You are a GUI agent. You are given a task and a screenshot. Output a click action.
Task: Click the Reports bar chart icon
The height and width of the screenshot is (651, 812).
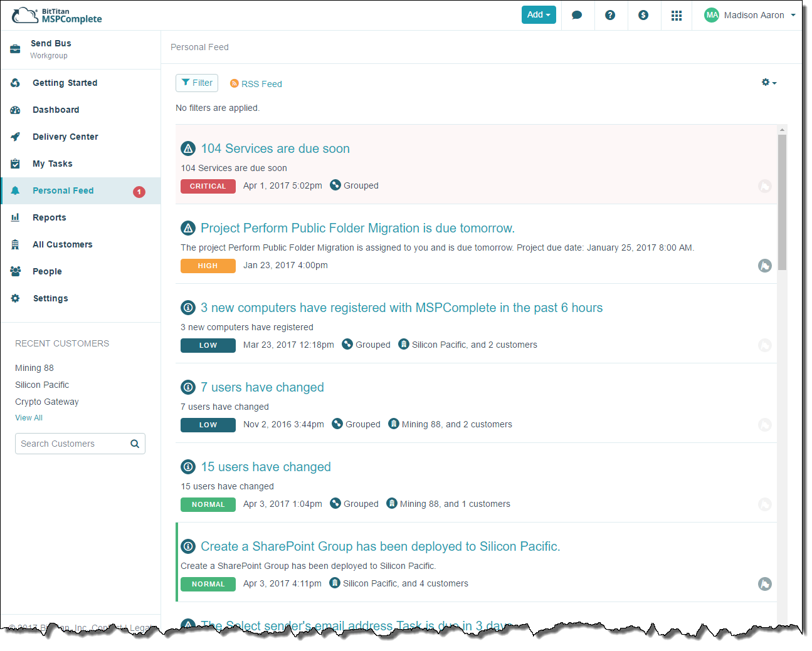pos(15,217)
